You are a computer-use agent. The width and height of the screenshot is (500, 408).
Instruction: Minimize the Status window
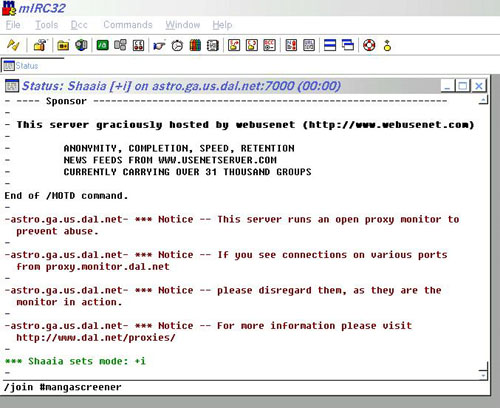[x=448, y=86]
